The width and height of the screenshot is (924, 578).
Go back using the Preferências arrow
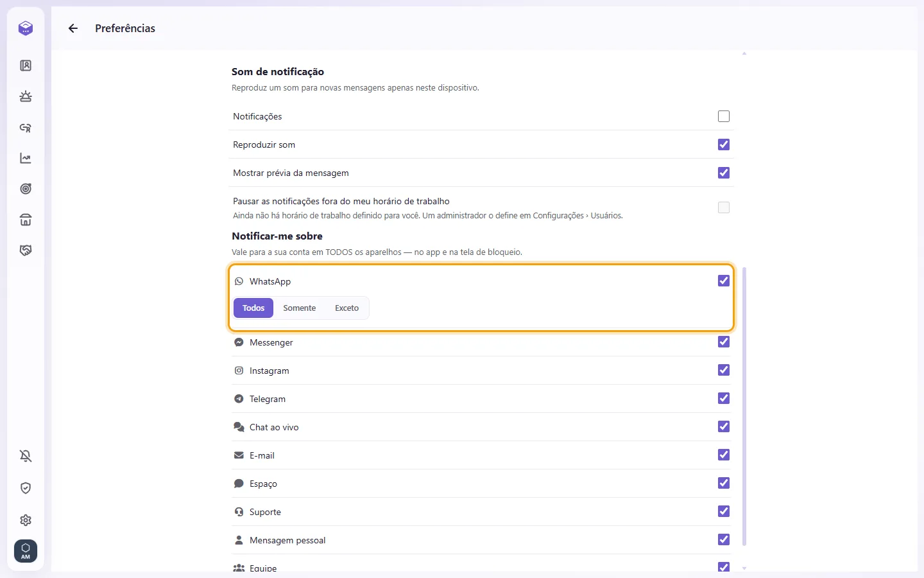[73, 28]
